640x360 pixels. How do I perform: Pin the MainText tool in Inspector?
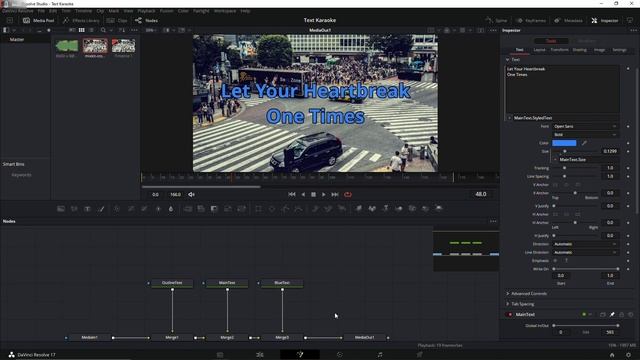pyautogui.click(x=612, y=315)
